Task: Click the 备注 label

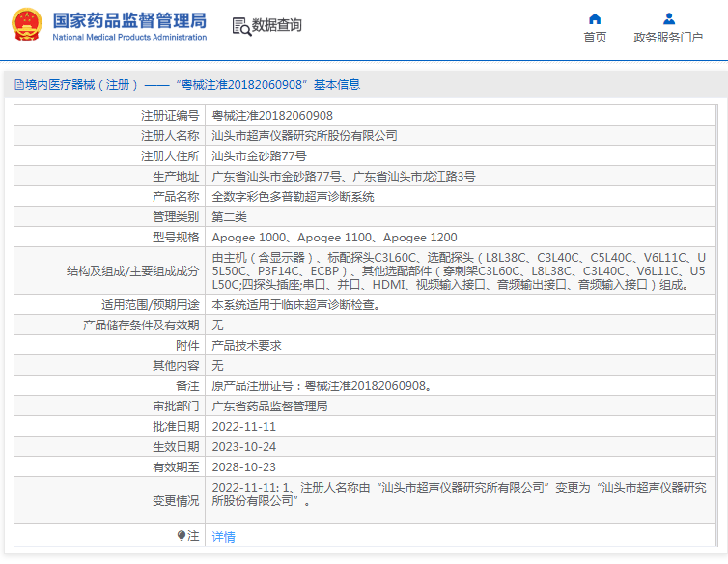Action: [187, 386]
